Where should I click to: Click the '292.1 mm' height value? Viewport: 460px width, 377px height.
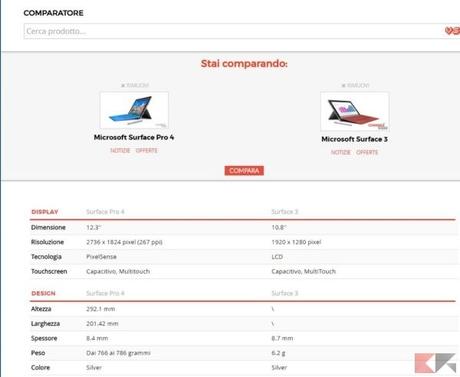point(100,309)
